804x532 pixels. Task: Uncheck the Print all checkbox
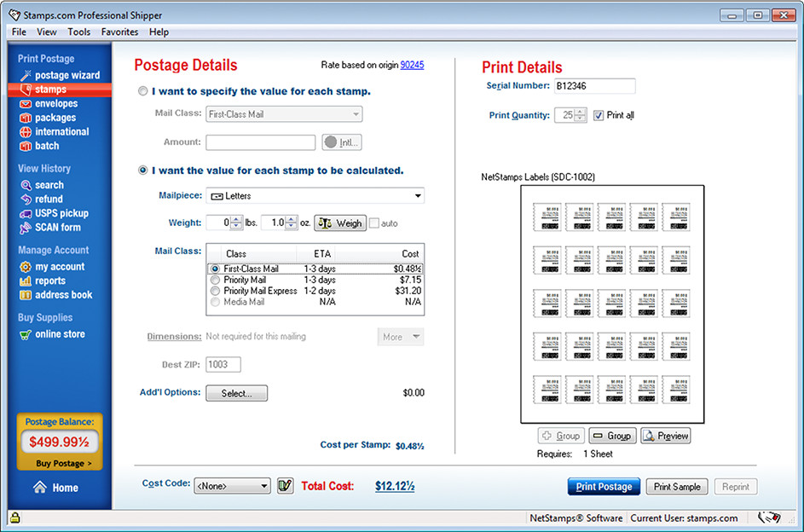(x=599, y=115)
